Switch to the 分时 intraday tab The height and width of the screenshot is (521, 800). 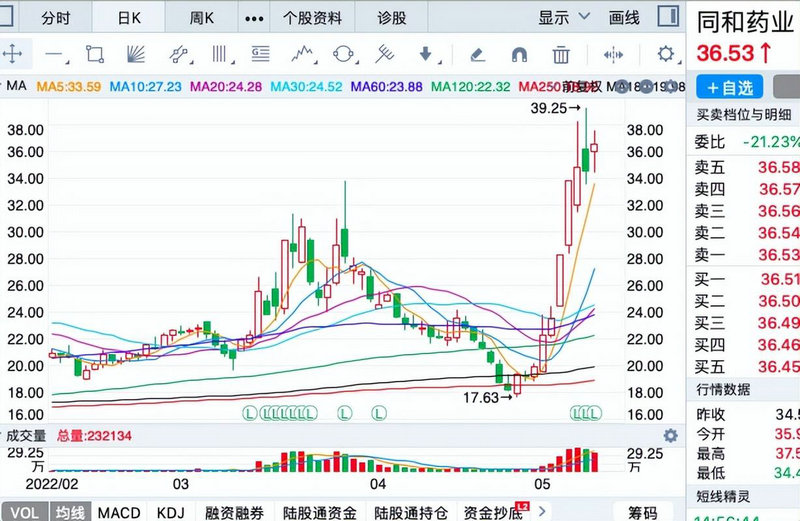point(56,18)
